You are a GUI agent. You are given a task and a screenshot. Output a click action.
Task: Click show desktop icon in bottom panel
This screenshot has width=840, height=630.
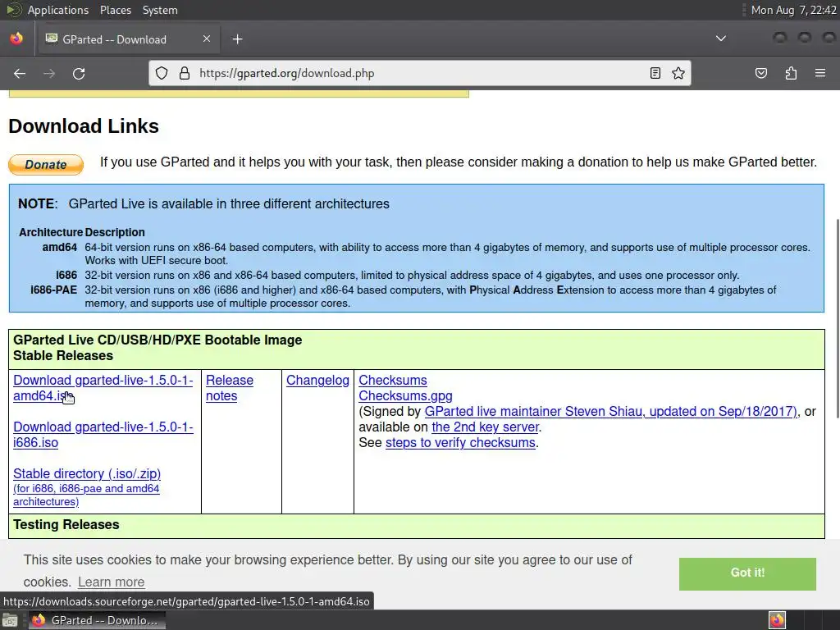(10, 620)
